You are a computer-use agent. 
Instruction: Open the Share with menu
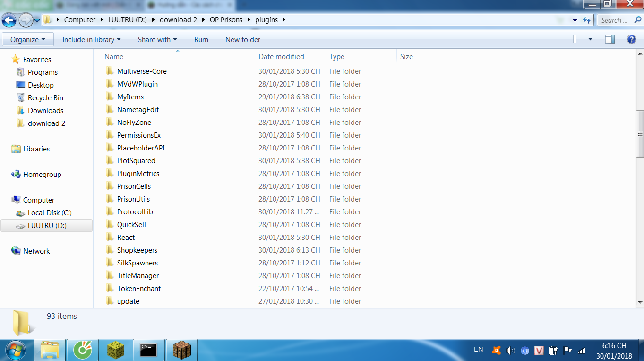(157, 40)
